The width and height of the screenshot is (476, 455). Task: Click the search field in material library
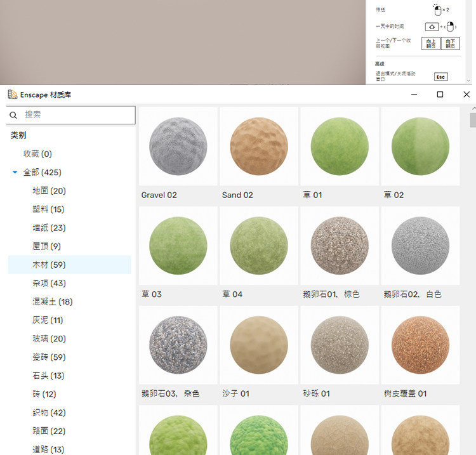(70, 115)
